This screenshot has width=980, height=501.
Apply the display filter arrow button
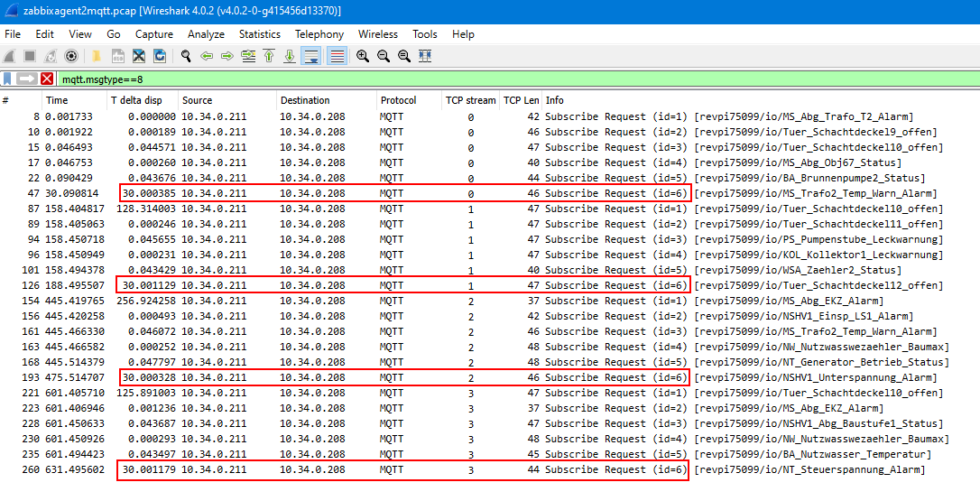coord(27,79)
